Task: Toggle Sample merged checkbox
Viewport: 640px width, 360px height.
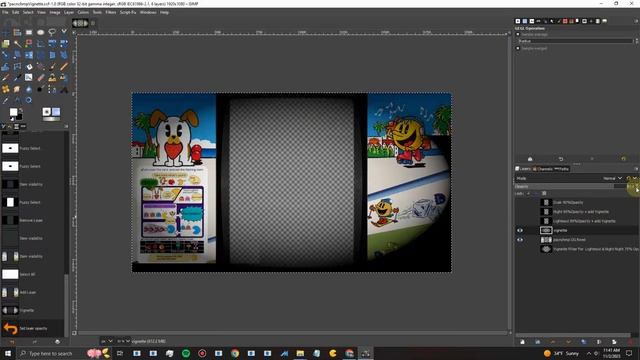Action: pyautogui.click(x=518, y=48)
